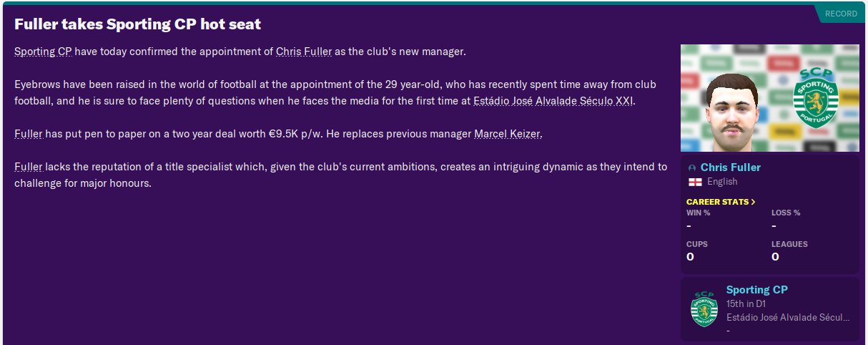Open the Marcel Keizer profile link

coord(508,134)
